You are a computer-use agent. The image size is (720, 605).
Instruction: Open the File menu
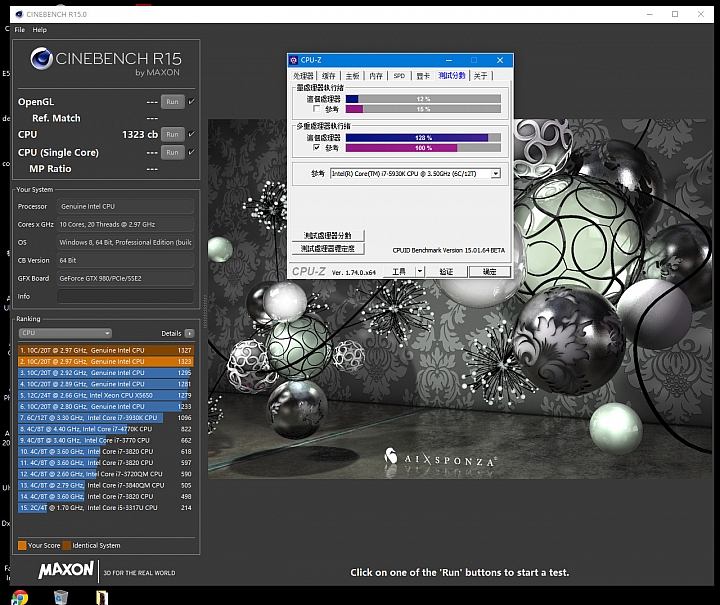click(20, 30)
